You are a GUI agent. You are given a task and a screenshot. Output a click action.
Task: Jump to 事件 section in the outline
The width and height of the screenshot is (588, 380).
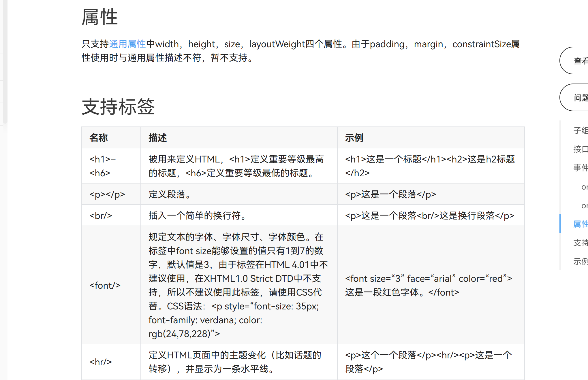click(581, 168)
